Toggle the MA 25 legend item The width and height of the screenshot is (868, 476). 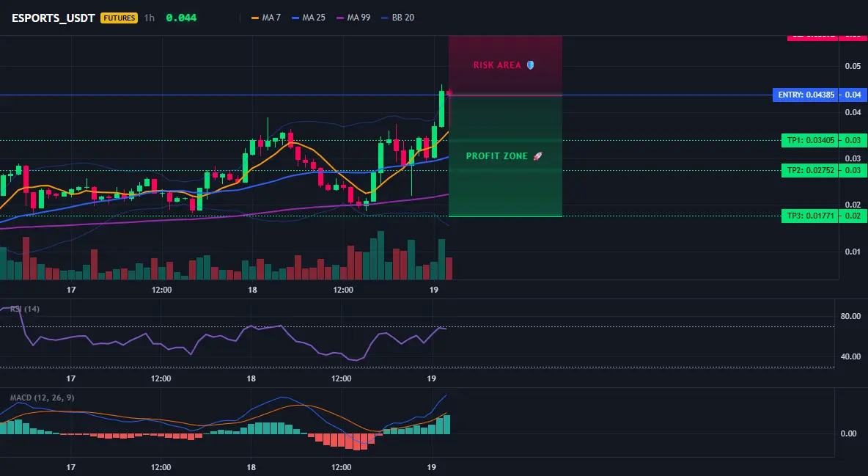[309, 18]
